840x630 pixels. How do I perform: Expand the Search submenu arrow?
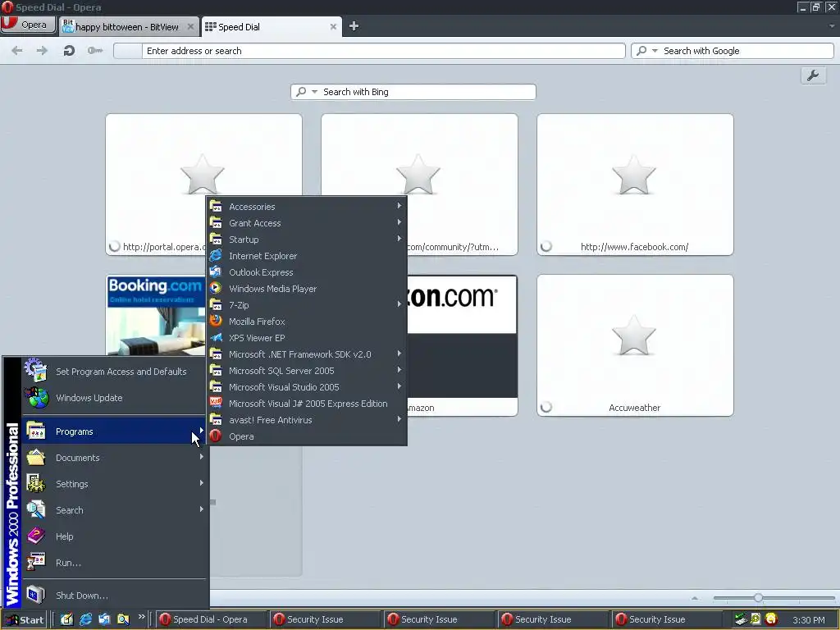(202, 509)
